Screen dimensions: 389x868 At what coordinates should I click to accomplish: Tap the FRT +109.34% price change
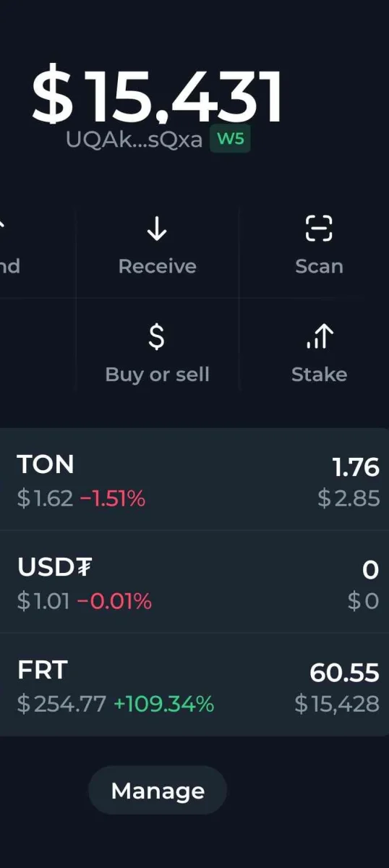click(x=163, y=704)
